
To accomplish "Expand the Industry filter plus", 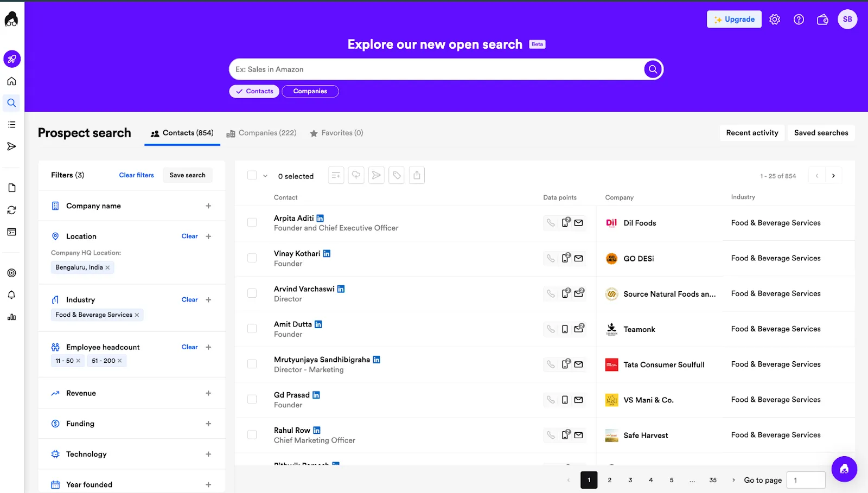I will tap(208, 300).
